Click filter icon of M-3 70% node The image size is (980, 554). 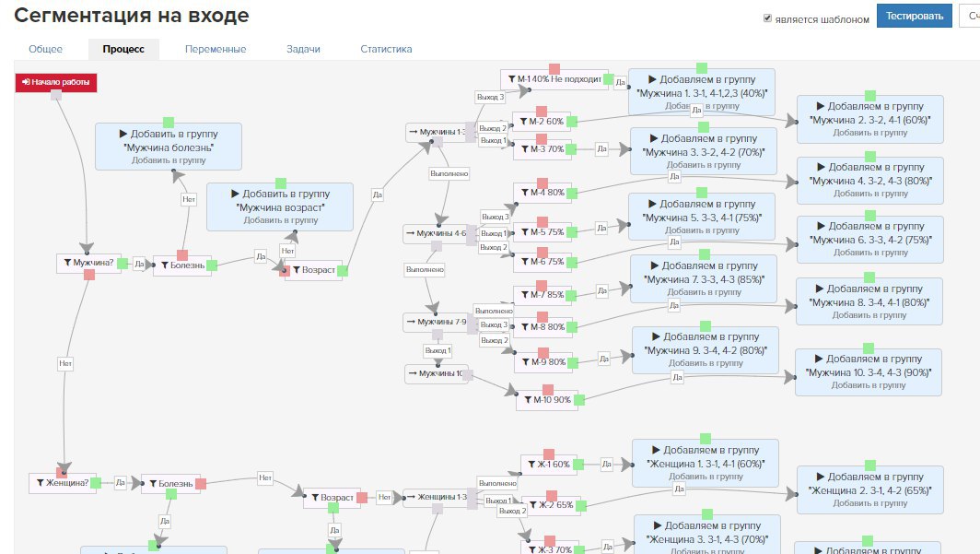(525, 148)
